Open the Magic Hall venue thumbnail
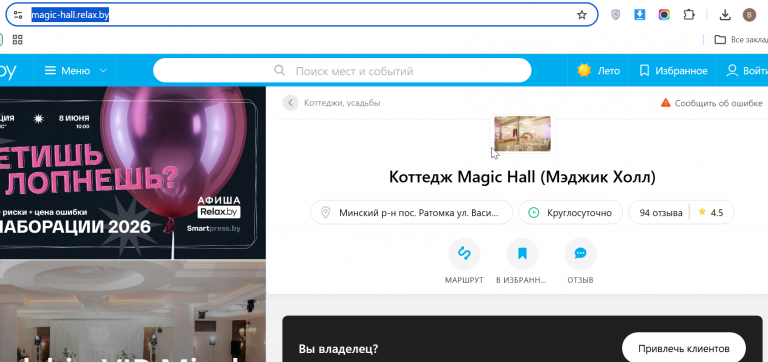This screenshot has height=362, width=768. [522, 134]
